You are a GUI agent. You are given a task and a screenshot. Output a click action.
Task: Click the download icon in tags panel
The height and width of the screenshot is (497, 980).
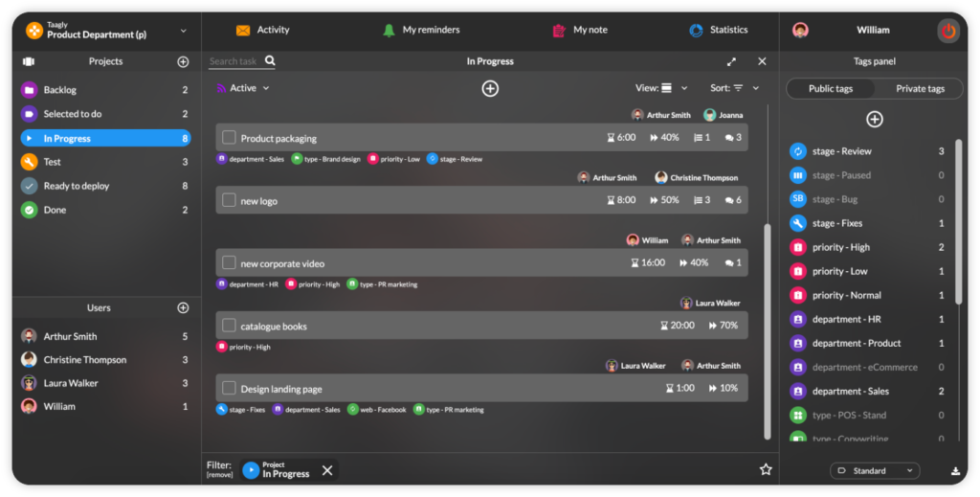coord(955,471)
